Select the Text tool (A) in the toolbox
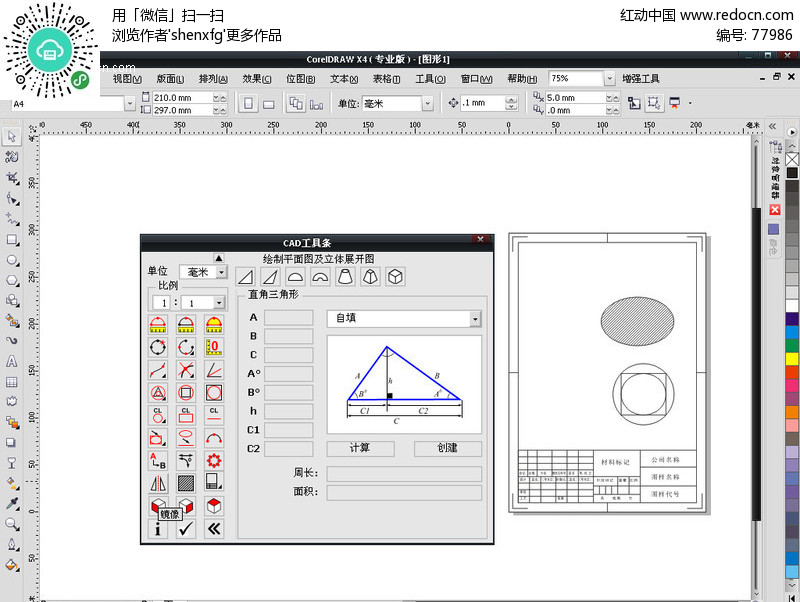800x602 pixels. [x=12, y=361]
